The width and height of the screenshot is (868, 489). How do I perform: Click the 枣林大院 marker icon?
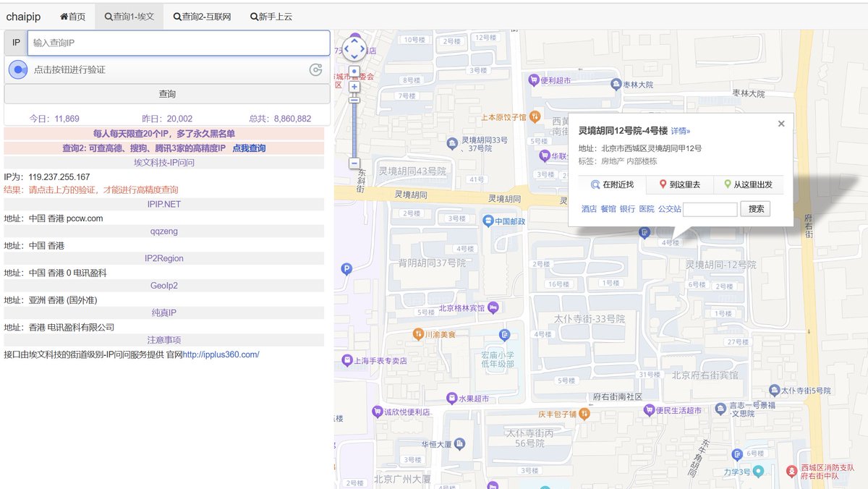coord(616,85)
